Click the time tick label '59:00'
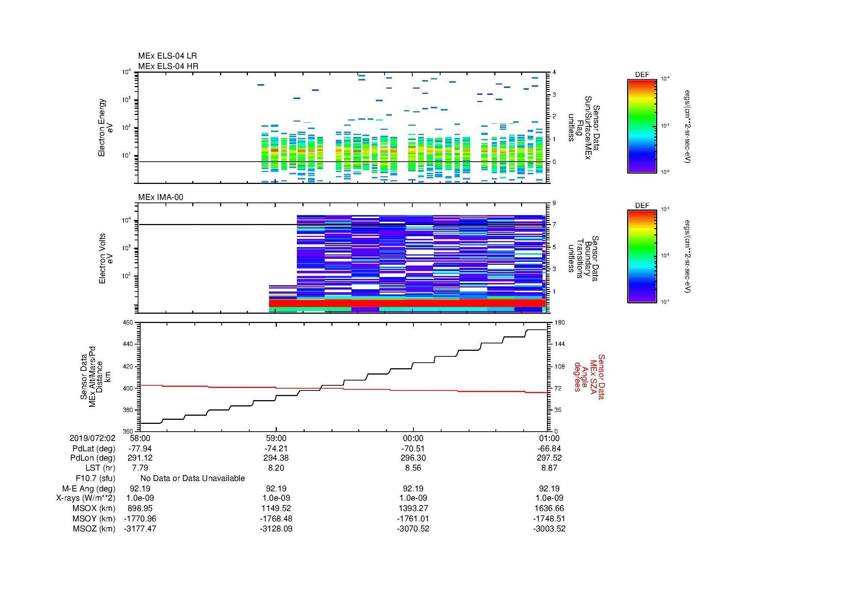The image size is (868, 613). 276,438
